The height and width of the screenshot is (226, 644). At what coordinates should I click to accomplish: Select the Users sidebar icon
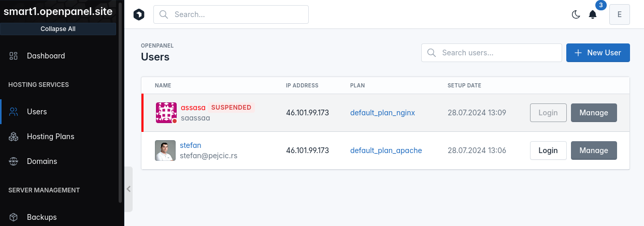pyautogui.click(x=14, y=112)
